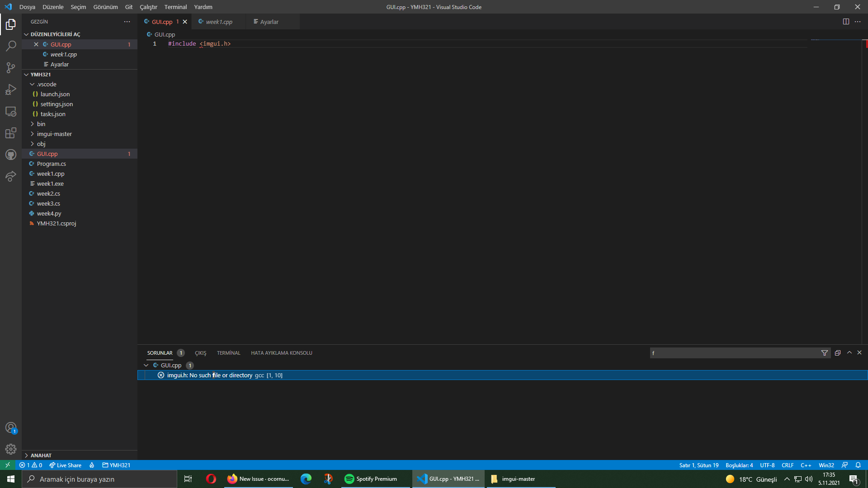Viewport: 868px width, 488px height.
Task: Open the HATA AYIKLAMA KONSOLU tab
Action: tap(281, 353)
